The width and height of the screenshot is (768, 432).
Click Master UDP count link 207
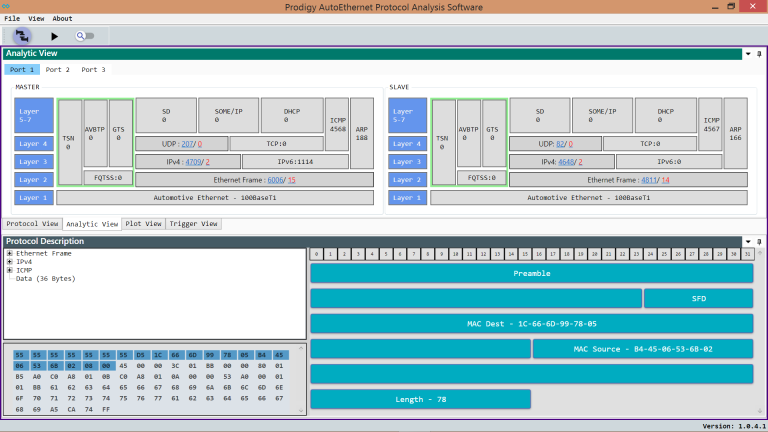[187, 144]
